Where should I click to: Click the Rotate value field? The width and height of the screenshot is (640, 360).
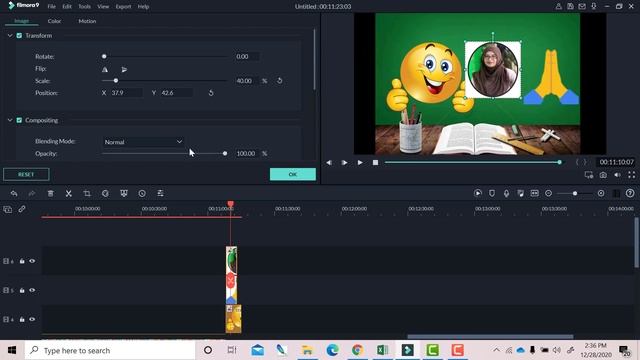coord(247,56)
